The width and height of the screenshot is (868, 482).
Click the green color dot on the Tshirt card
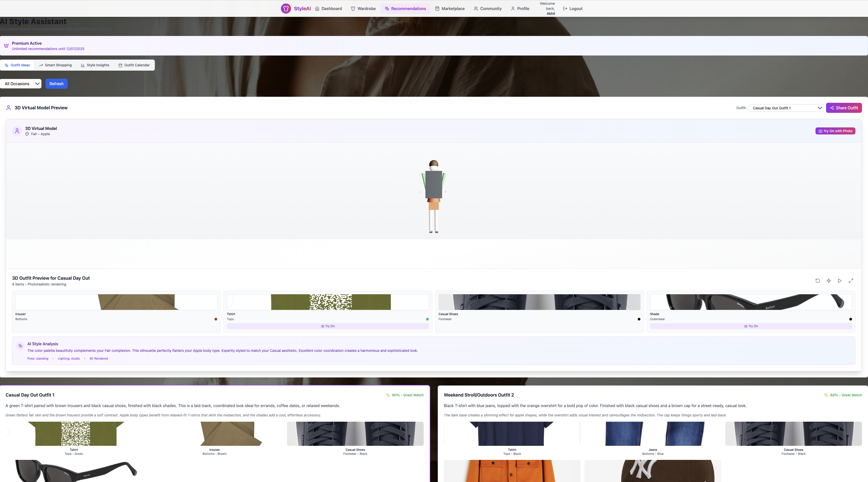click(x=427, y=319)
